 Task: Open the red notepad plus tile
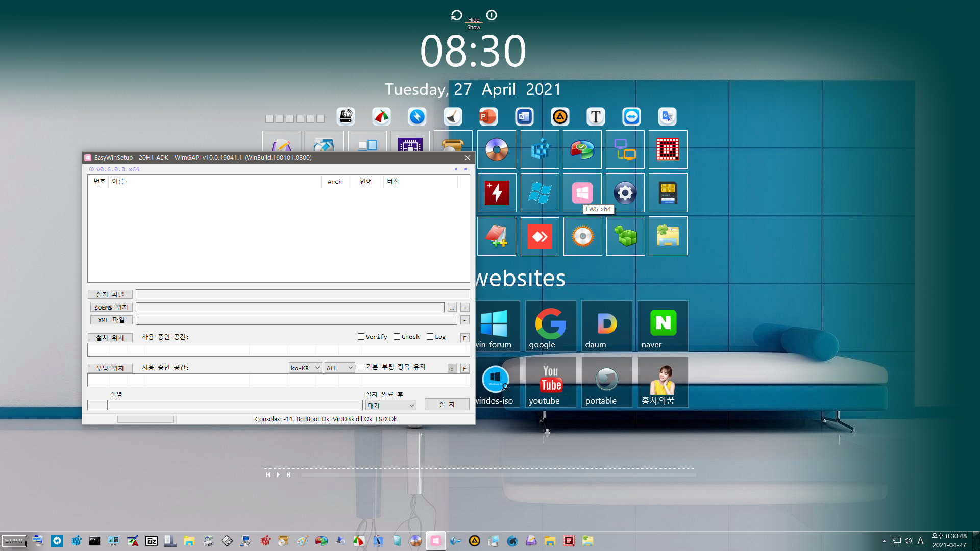(x=497, y=236)
